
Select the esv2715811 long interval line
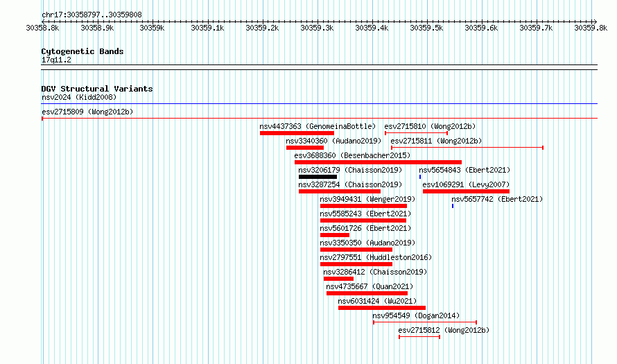click(x=467, y=148)
